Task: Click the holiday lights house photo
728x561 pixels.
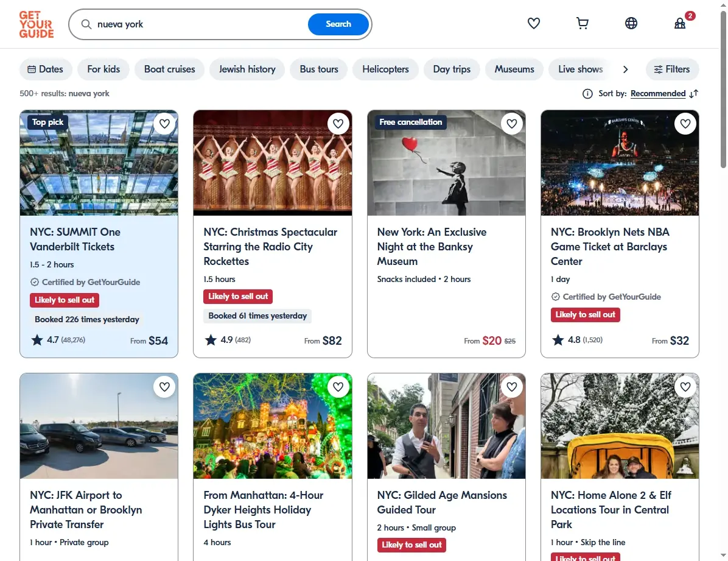Action: (x=273, y=426)
